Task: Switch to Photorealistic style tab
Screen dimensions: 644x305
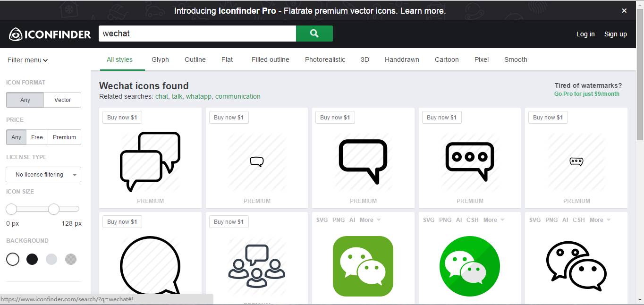Action: 325,59
